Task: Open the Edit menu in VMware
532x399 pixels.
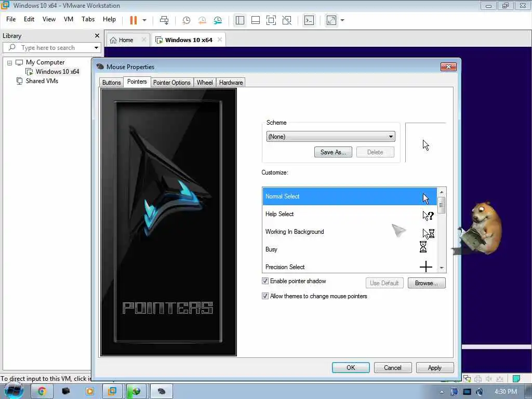Action: [x=29, y=19]
